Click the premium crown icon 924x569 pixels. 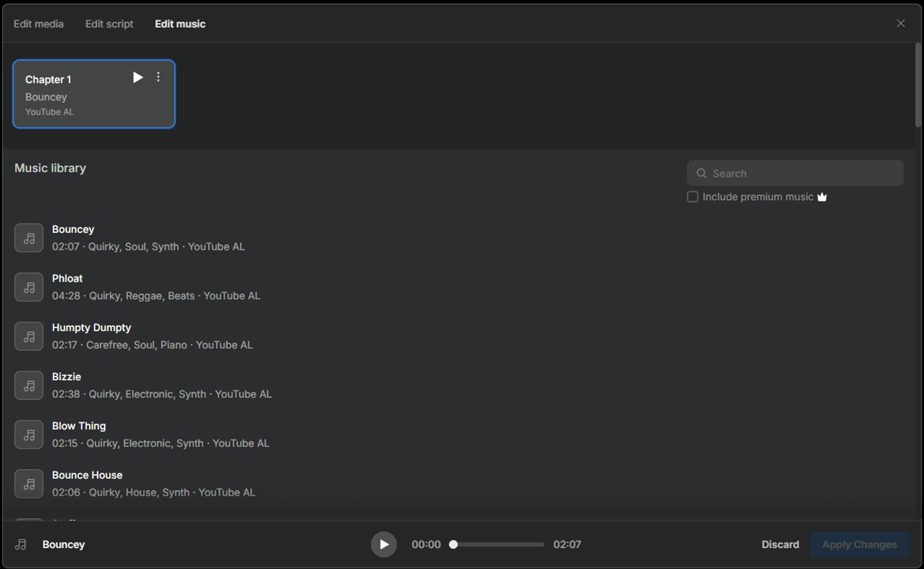pyautogui.click(x=822, y=197)
